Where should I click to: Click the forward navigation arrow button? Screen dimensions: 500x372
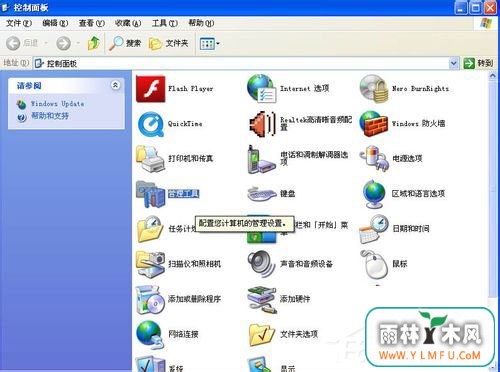point(63,43)
